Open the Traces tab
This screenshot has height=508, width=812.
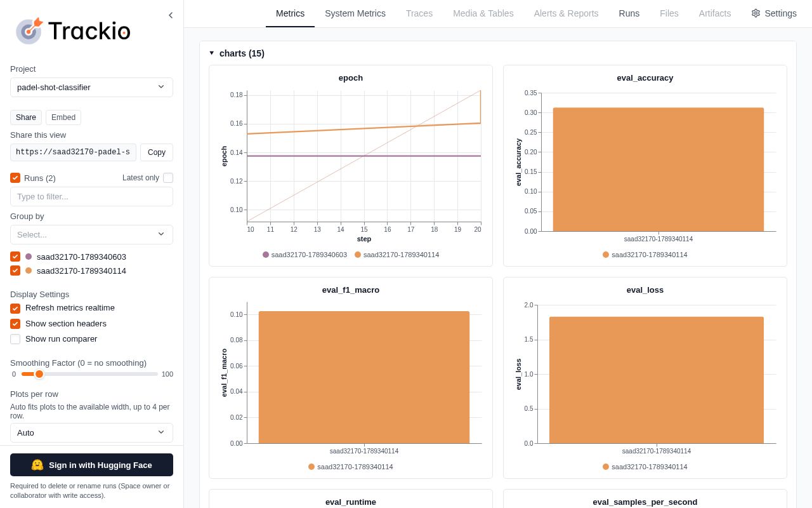pyautogui.click(x=419, y=13)
